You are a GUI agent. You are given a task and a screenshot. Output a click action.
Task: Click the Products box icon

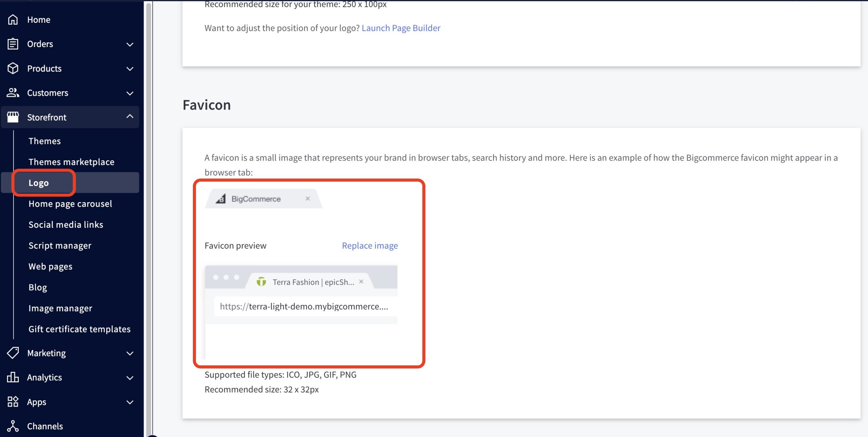pyautogui.click(x=13, y=69)
